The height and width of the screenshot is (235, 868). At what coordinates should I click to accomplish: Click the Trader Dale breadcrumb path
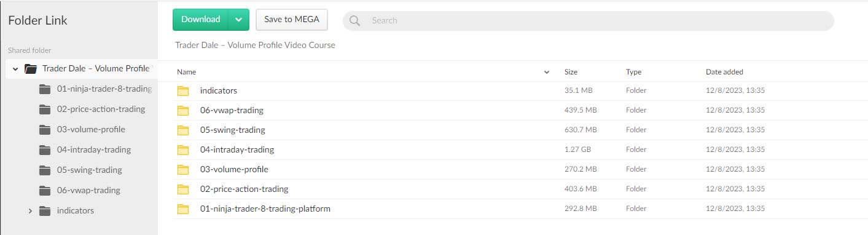click(x=255, y=46)
